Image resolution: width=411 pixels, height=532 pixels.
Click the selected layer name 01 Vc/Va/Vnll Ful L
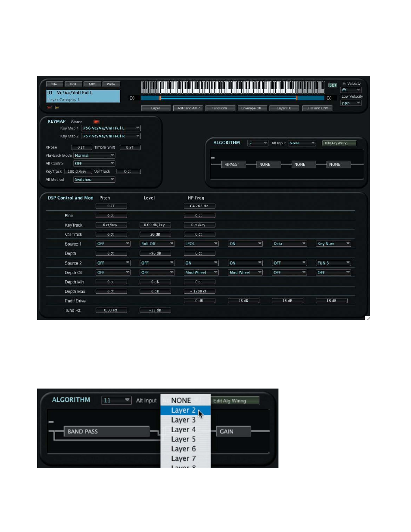pos(83,93)
